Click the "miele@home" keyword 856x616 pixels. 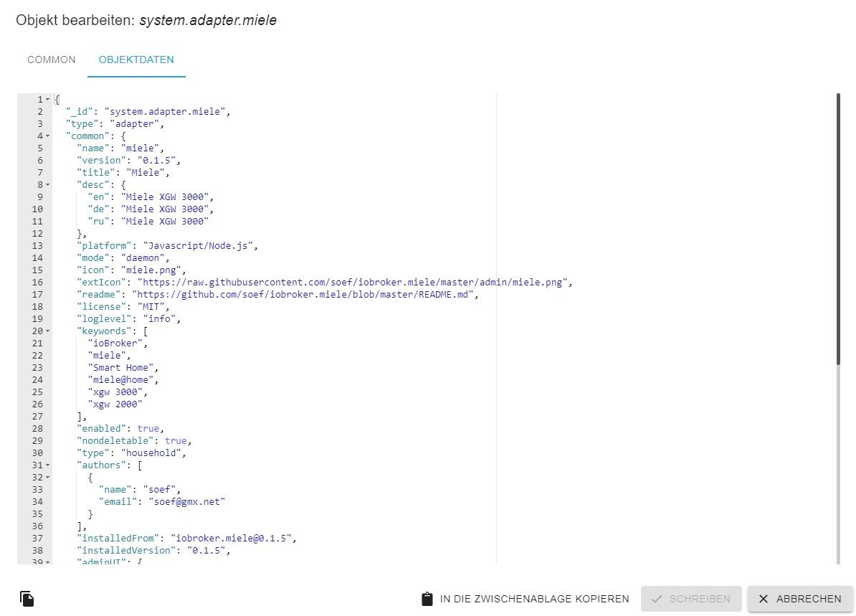[x=120, y=379]
